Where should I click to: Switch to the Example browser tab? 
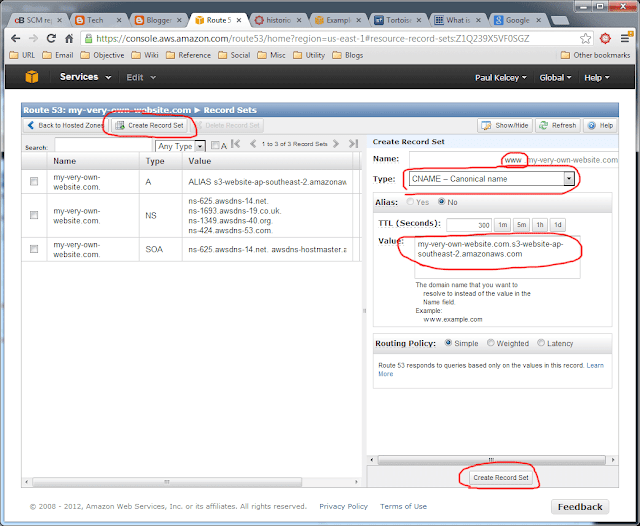[x=338, y=20]
